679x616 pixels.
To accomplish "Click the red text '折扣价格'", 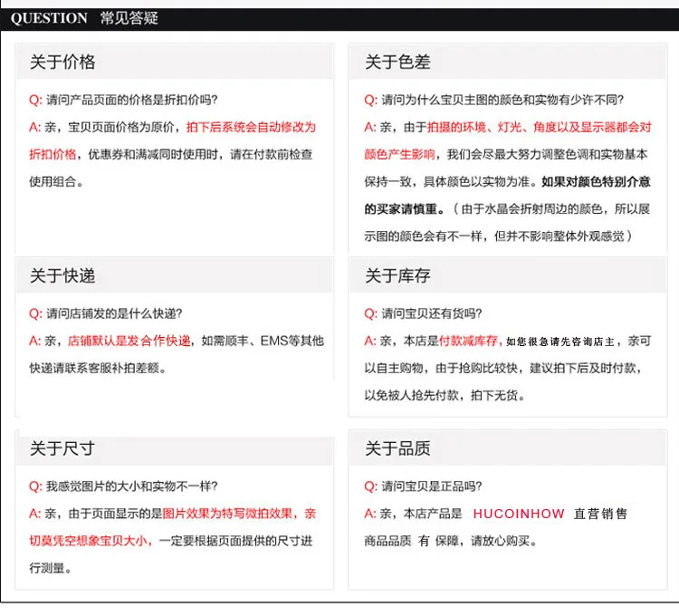I will (x=53, y=155).
